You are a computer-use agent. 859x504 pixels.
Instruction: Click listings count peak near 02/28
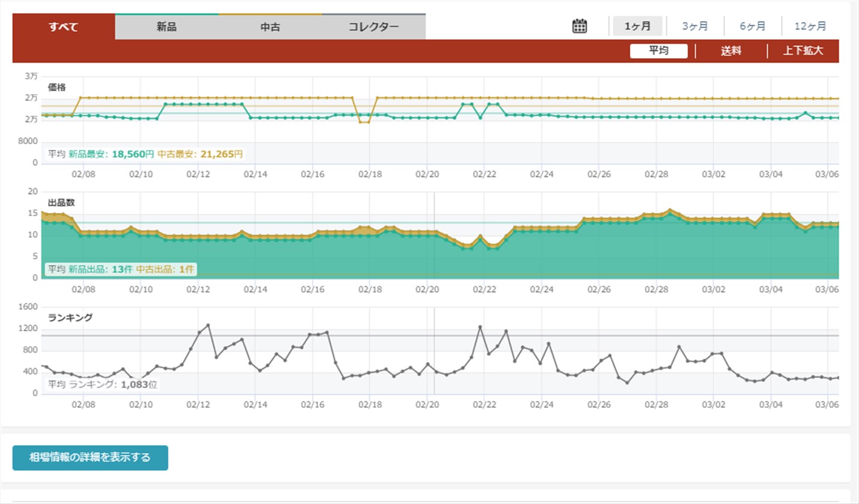click(x=670, y=210)
